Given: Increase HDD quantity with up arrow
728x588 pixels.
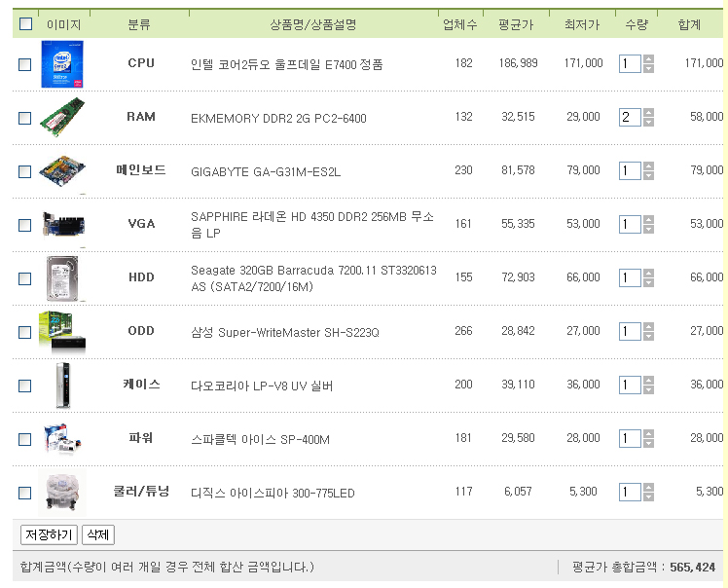Looking at the screenshot, I should 648,274.
